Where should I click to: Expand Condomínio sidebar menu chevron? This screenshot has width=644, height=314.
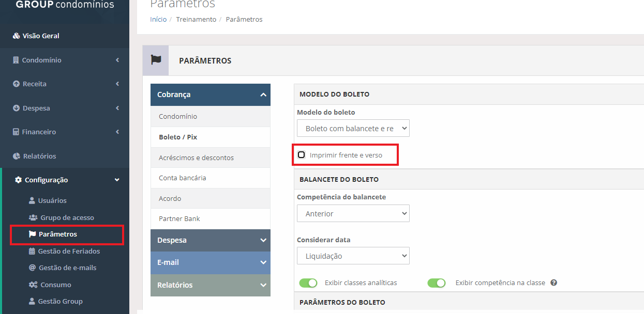pos(117,60)
